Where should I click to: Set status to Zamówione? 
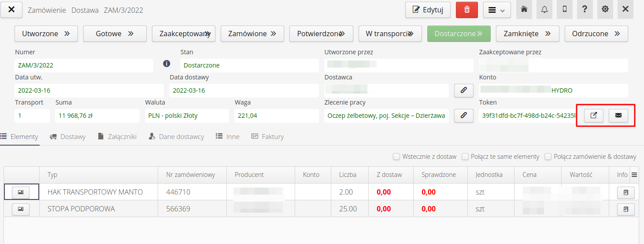coord(252,34)
